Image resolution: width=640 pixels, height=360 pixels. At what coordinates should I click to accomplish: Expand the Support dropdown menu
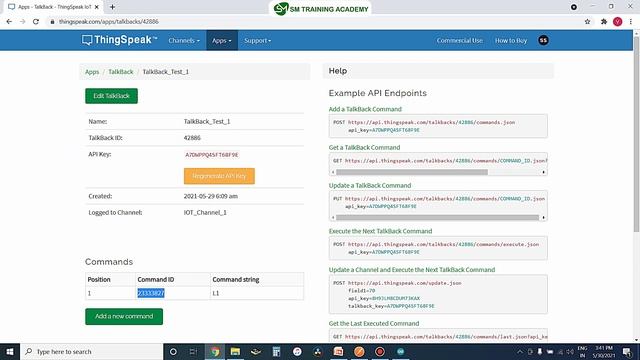coord(258,40)
